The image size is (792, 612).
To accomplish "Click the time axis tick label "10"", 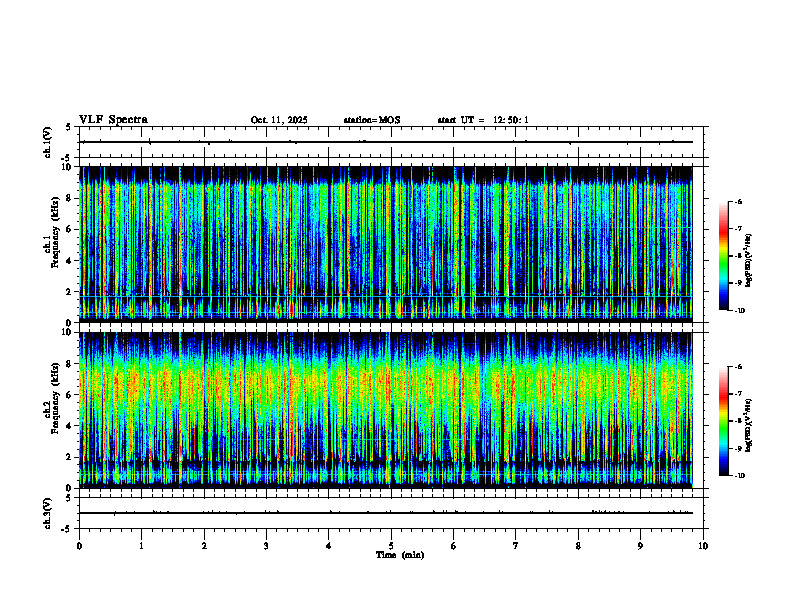I will coord(703,546).
